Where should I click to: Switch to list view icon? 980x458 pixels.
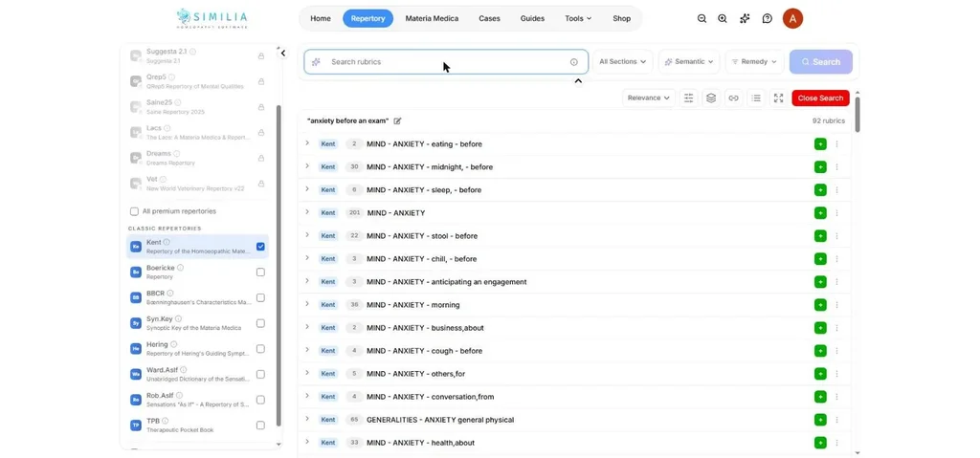[756, 98]
